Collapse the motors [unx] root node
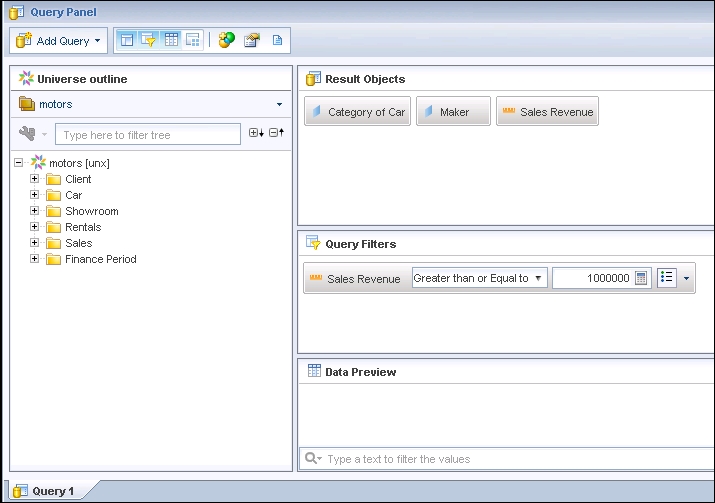 pos(18,162)
